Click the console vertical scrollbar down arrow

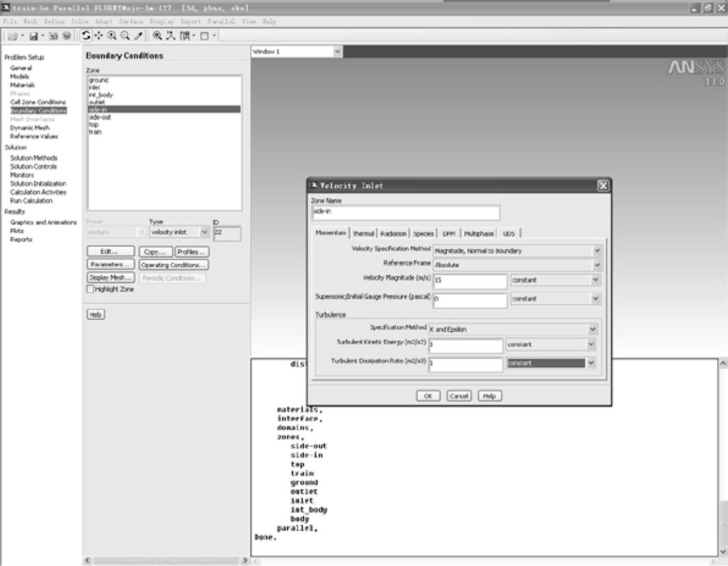click(722, 551)
